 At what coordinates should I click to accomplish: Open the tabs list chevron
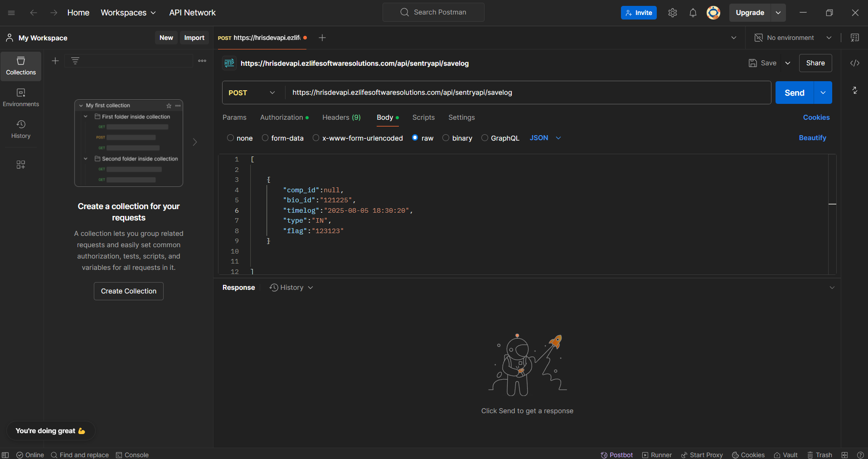pyautogui.click(x=734, y=38)
